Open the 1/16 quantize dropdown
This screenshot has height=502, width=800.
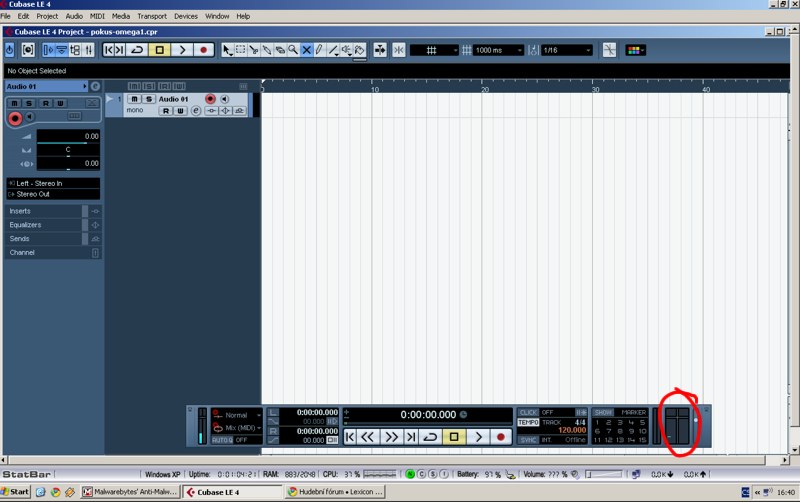pos(566,50)
